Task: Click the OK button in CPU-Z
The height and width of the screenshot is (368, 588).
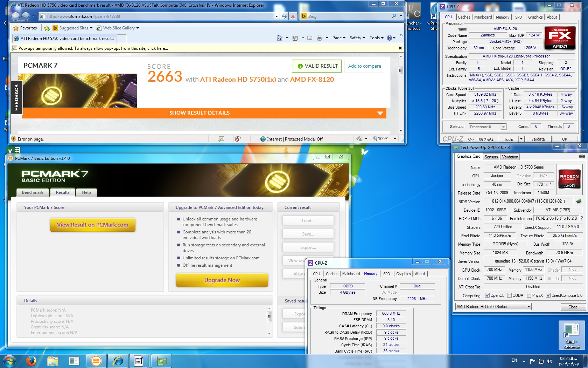Action: click(565, 139)
